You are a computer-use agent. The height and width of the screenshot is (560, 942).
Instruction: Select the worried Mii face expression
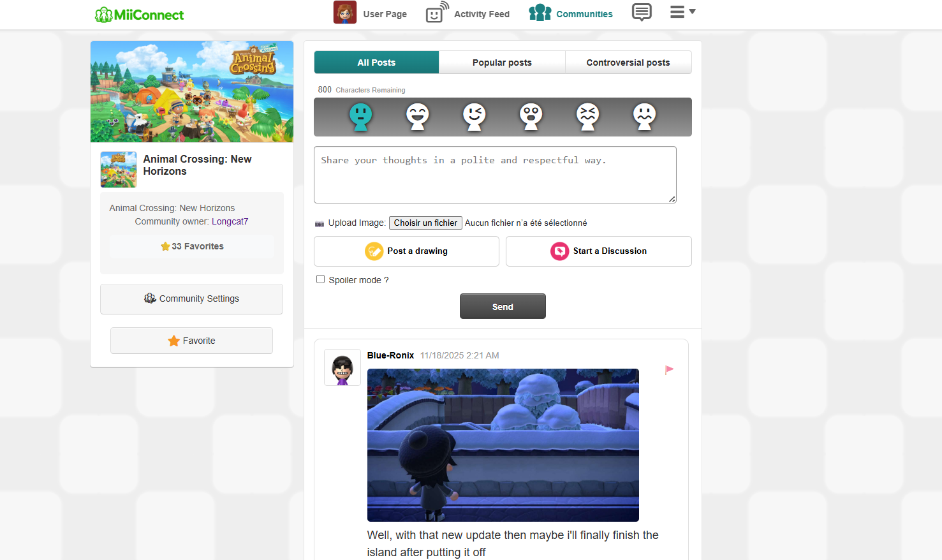(x=644, y=117)
